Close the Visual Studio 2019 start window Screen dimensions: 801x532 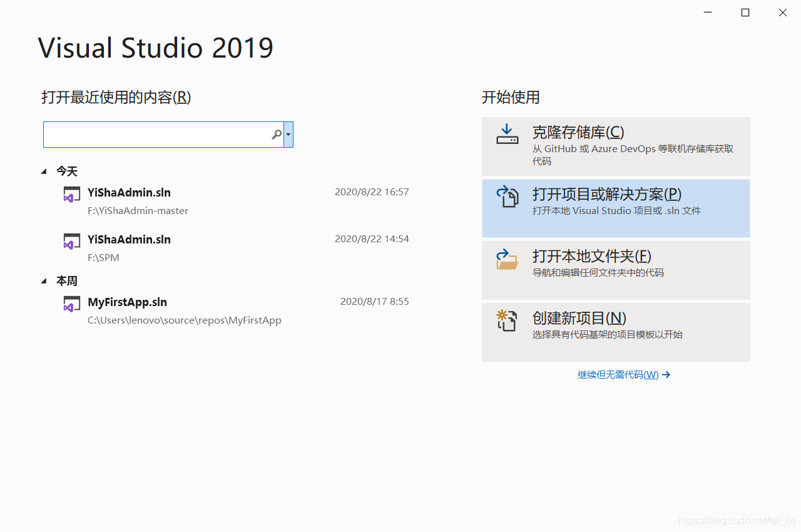coord(783,13)
